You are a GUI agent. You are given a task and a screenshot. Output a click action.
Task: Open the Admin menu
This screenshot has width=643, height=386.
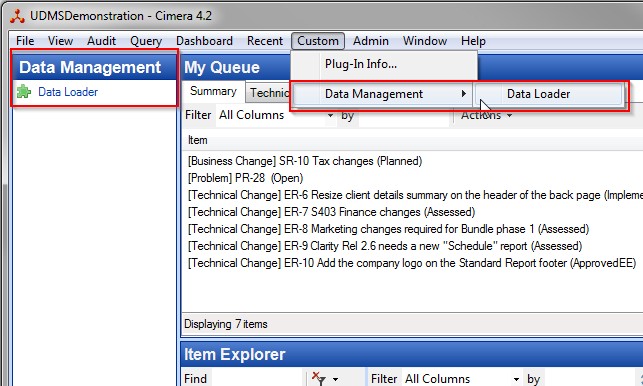pyautogui.click(x=371, y=41)
